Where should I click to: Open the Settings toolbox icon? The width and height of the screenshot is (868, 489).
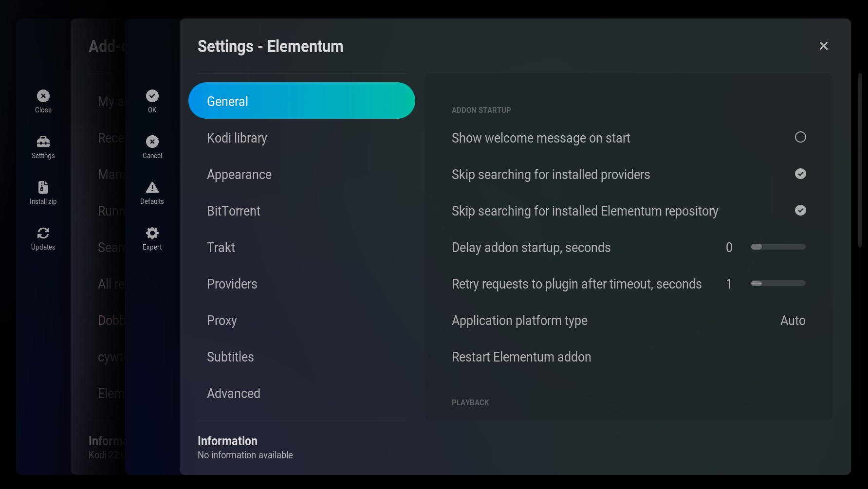(x=43, y=142)
